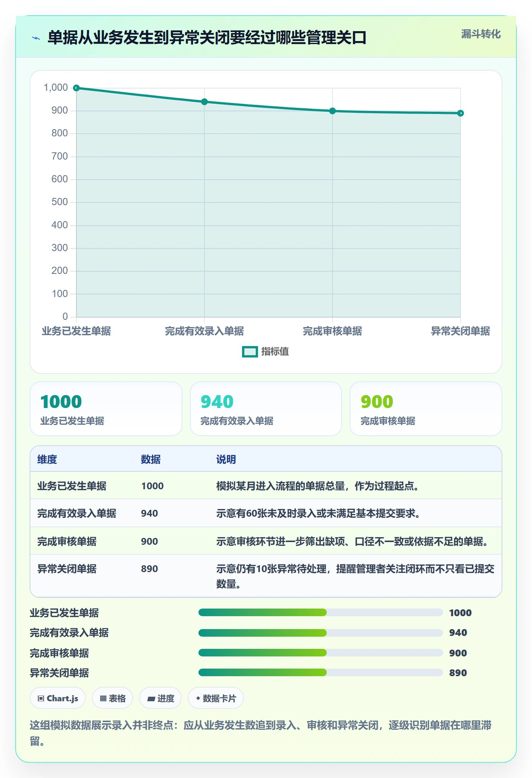Toggle the 指标值 legend color box

tap(250, 352)
